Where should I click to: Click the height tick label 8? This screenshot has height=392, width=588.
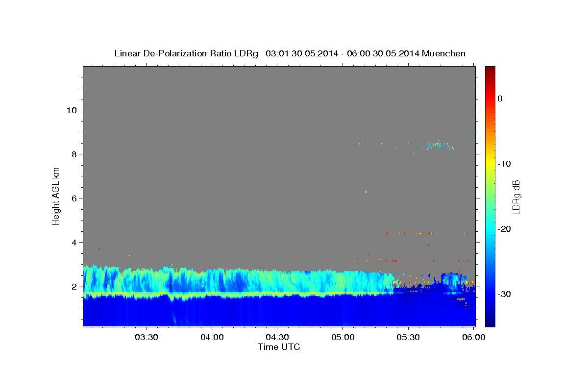74,154
